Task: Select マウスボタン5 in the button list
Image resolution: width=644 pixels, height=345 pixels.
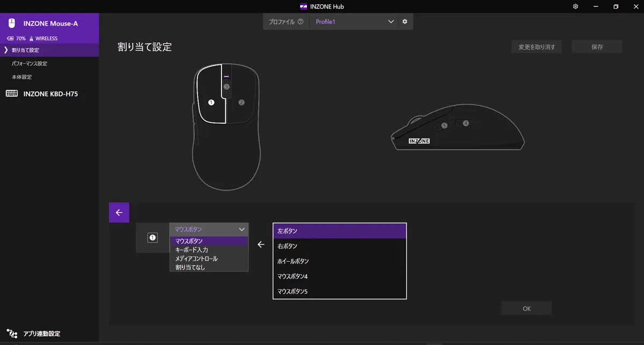Action: 340,291
